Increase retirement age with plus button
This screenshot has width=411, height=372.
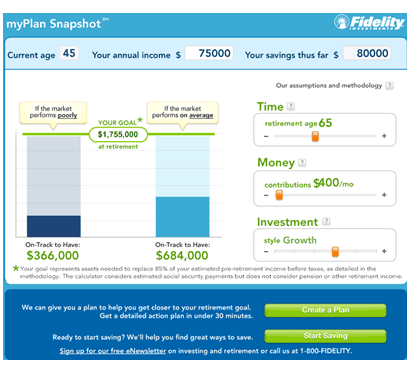[x=384, y=136]
